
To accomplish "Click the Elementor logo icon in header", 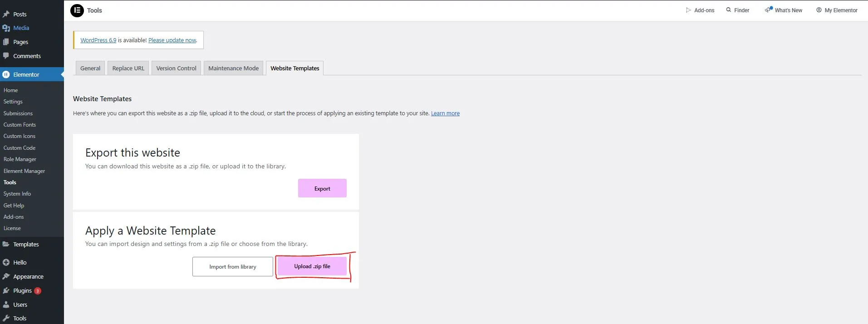I will pyautogui.click(x=77, y=10).
